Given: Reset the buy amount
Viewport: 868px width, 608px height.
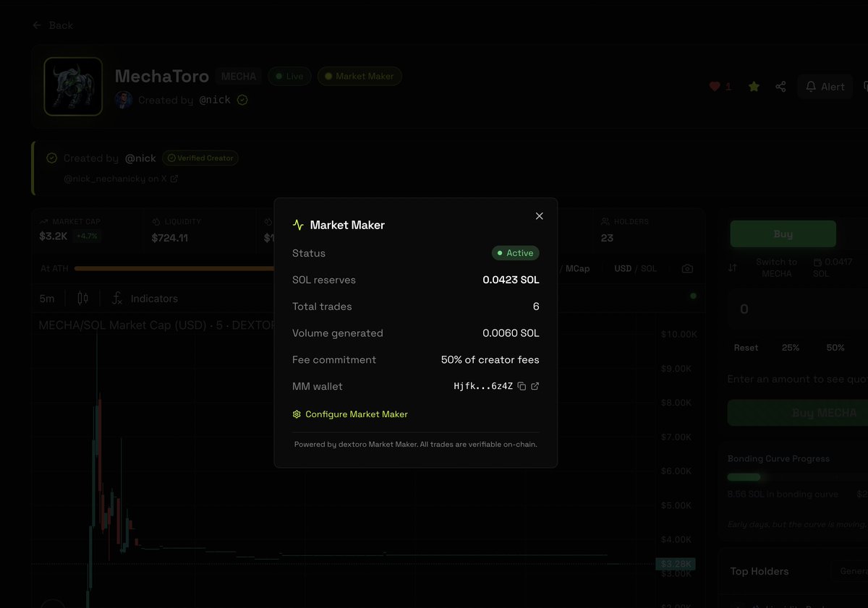Looking at the screenshot, I should tap(746, 348).
